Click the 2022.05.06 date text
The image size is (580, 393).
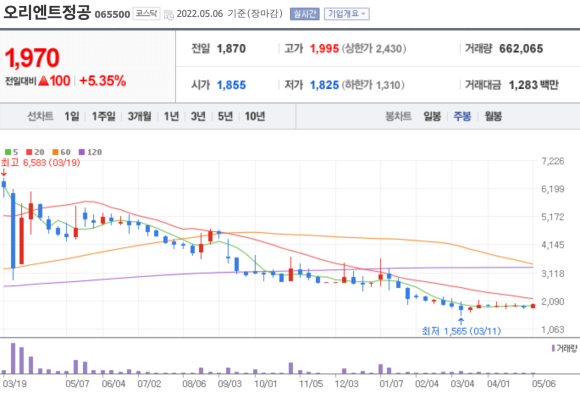pos(200,14)
